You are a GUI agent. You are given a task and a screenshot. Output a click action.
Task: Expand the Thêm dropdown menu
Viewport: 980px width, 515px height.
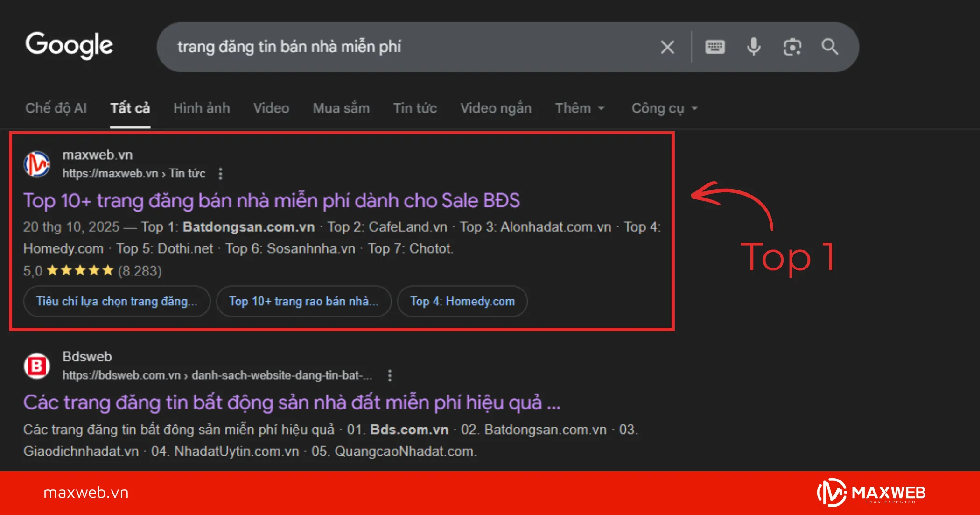click(x=579, y=108)
